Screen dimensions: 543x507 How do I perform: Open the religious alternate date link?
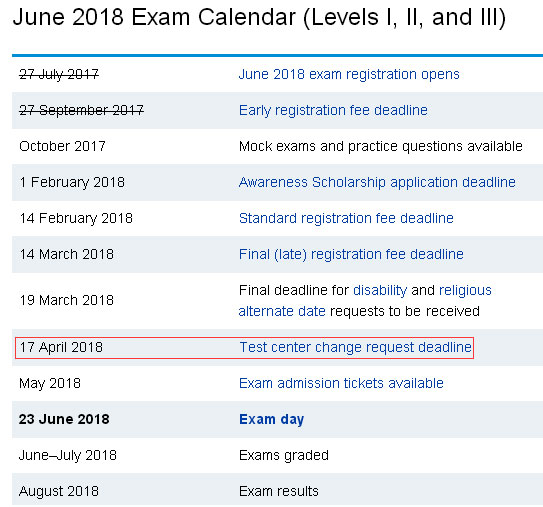[x=465, y=291]
